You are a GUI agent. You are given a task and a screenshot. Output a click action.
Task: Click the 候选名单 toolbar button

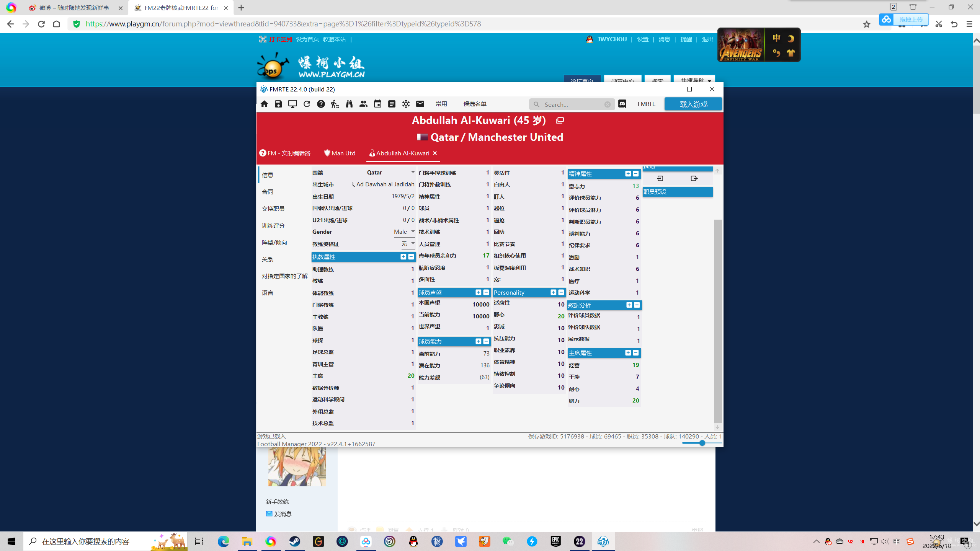(x=475, y=104)
